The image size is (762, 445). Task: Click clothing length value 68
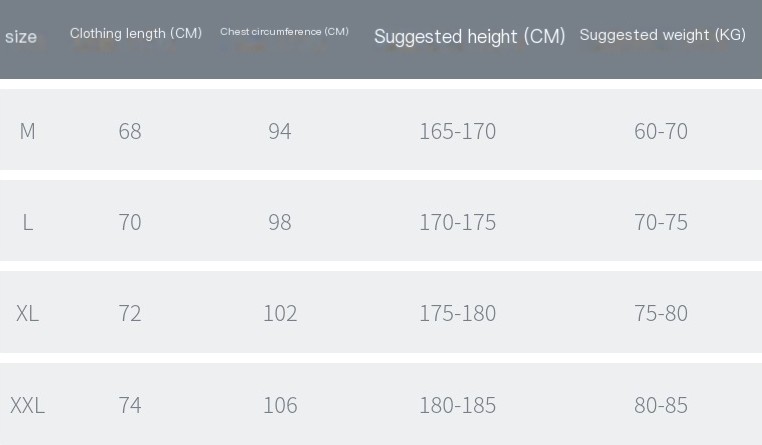coord(130,131)
